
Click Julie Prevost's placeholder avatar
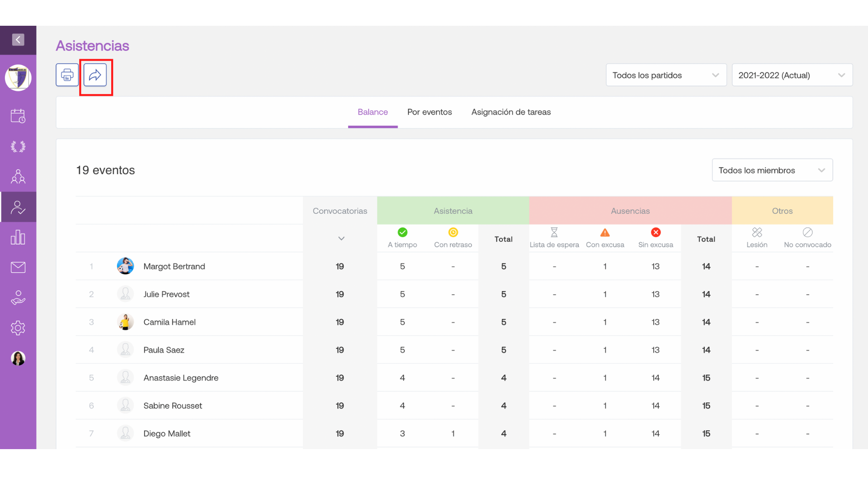[x=125, y=294]
